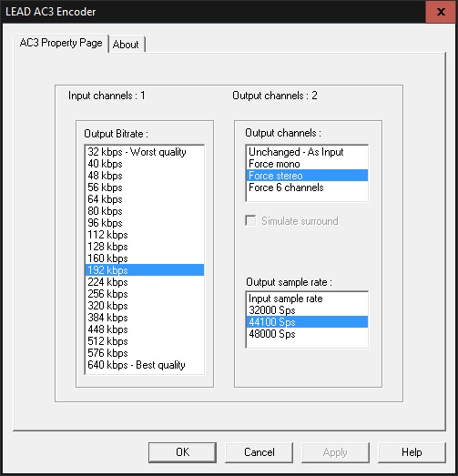Select the 160 kbps bitrate
This screenshot has width=458, height=476.
tap(145, 258)
